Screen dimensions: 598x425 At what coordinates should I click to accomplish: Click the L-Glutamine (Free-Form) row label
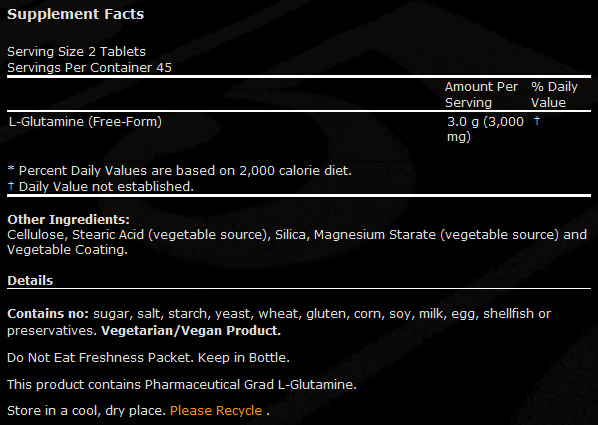pyautogui.click(x=85, y=122)
